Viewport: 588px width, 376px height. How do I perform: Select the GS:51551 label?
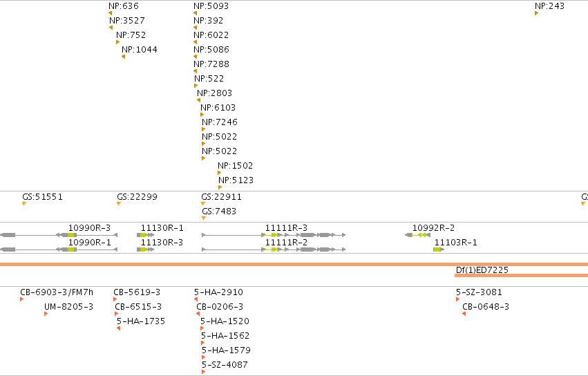pos(42,196)
